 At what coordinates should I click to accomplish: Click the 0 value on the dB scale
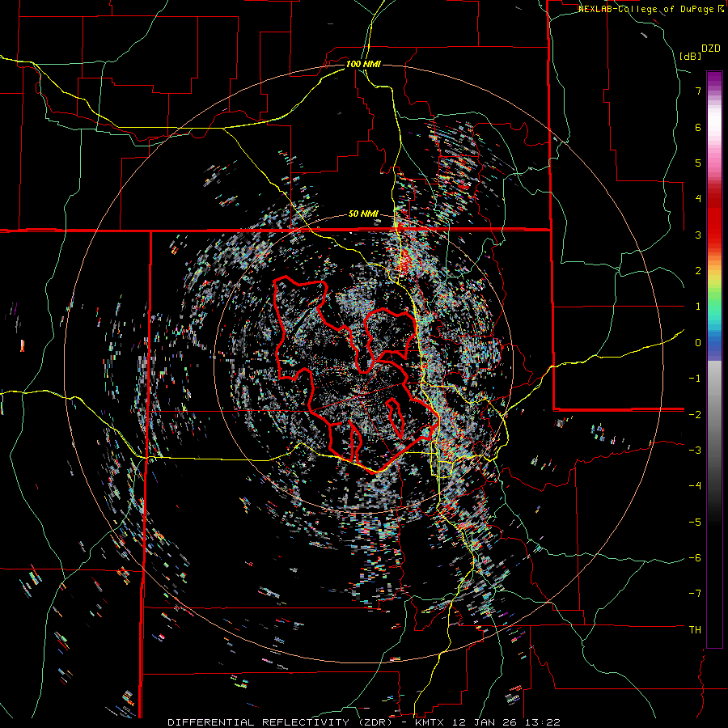tap(698, 343)
